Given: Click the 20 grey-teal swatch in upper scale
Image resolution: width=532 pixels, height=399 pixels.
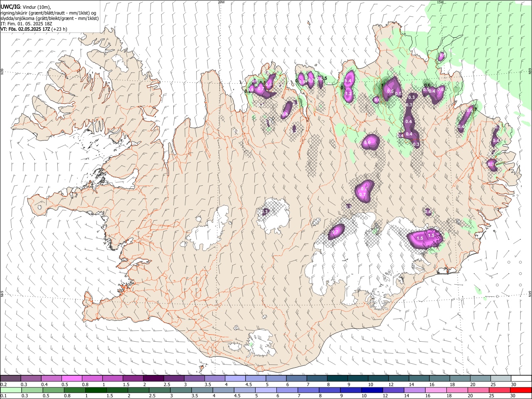Looking at the screenshot, I should pos(480,379).
